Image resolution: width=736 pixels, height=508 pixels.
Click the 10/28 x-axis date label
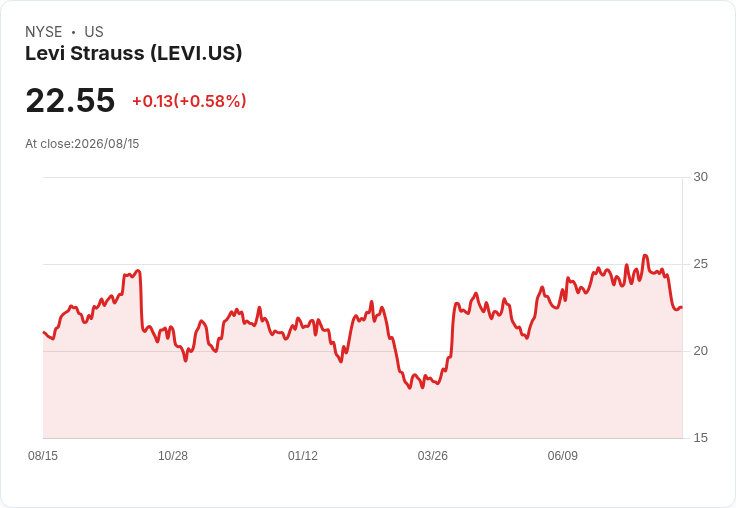pyautogui.click(x=173, y=455)
